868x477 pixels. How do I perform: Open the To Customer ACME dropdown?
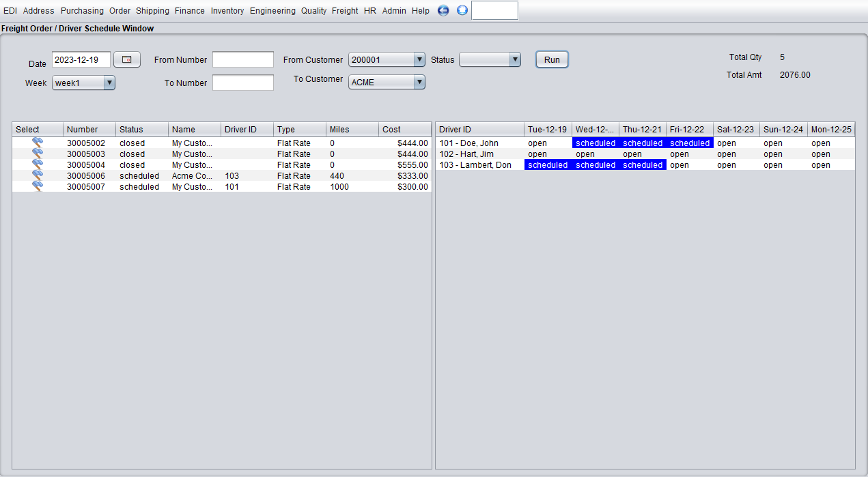419,81
